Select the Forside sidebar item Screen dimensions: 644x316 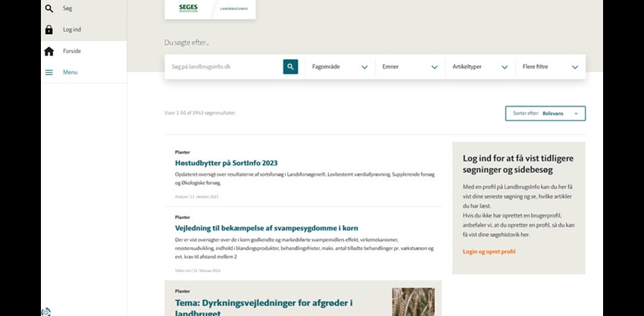72,51
